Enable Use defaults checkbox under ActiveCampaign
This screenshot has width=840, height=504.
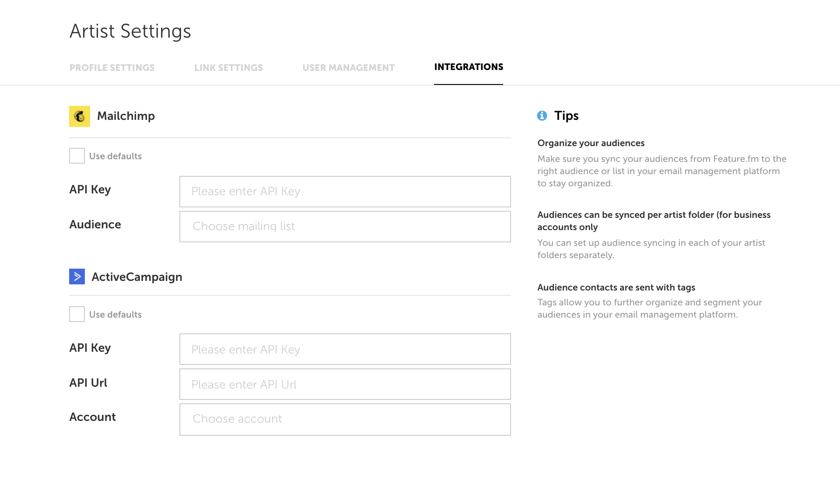click(77, 314)
